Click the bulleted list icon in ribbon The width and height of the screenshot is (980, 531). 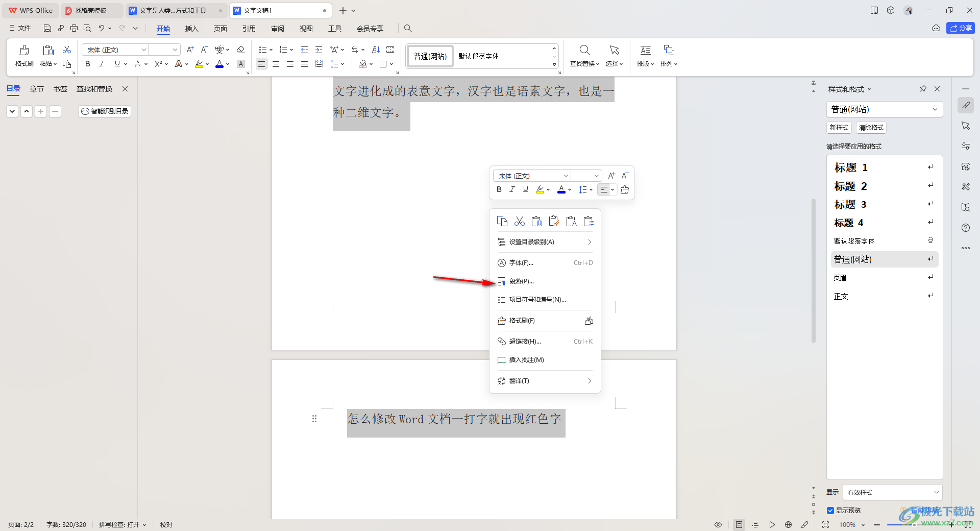pyautogui.click(x=263, y=50)
